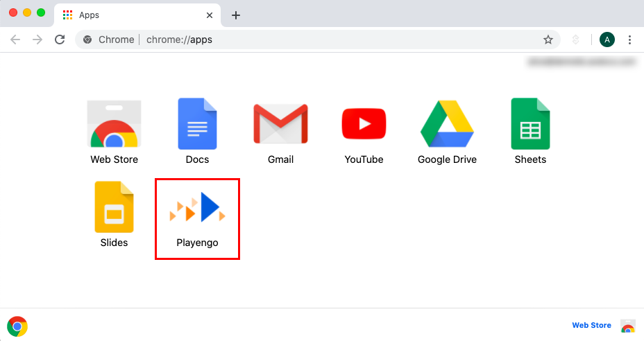Click the Chrome logo in footer

[x=17, y=326]
